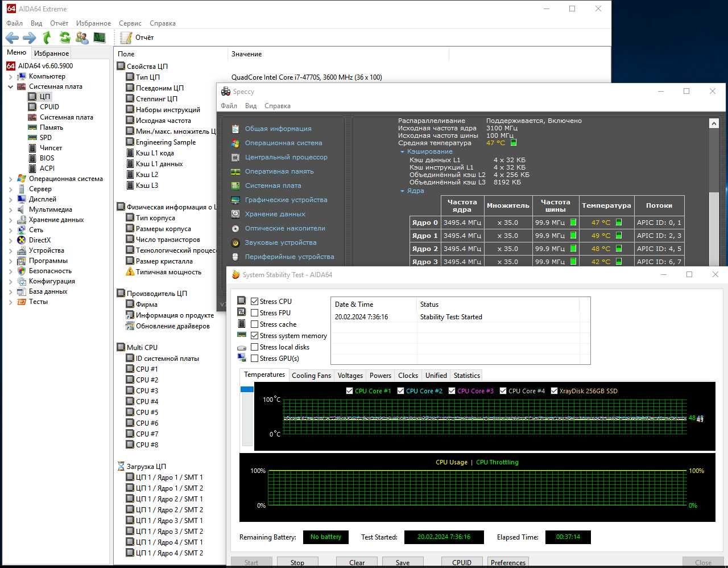Switch to the Voltages tab

coord(350,376)
